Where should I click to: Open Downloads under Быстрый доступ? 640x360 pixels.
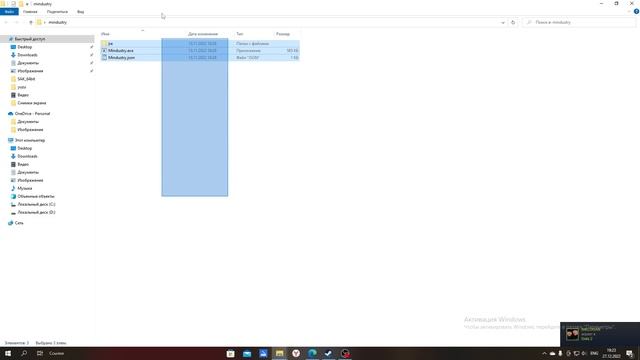pyautogui.click(x=27, y=55)
